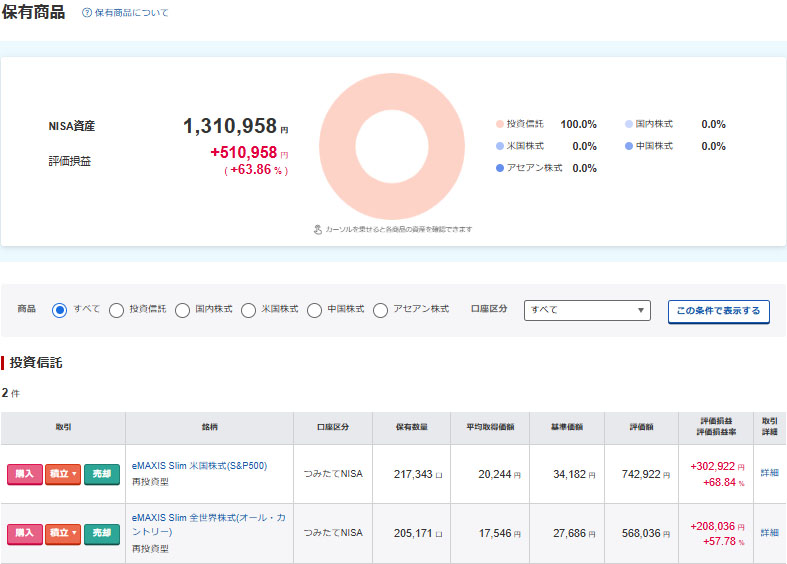Screen dimensions: 787x564
Task: Click the この条件で表示する button
Action: pos(718,311)
